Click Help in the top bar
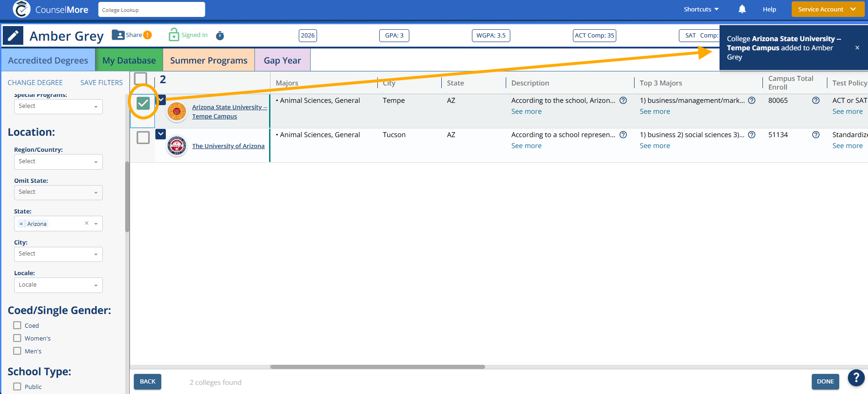Image resolution: width=868 pixels, height=394 pixels. pyautogui.click(x=769, y=9)
